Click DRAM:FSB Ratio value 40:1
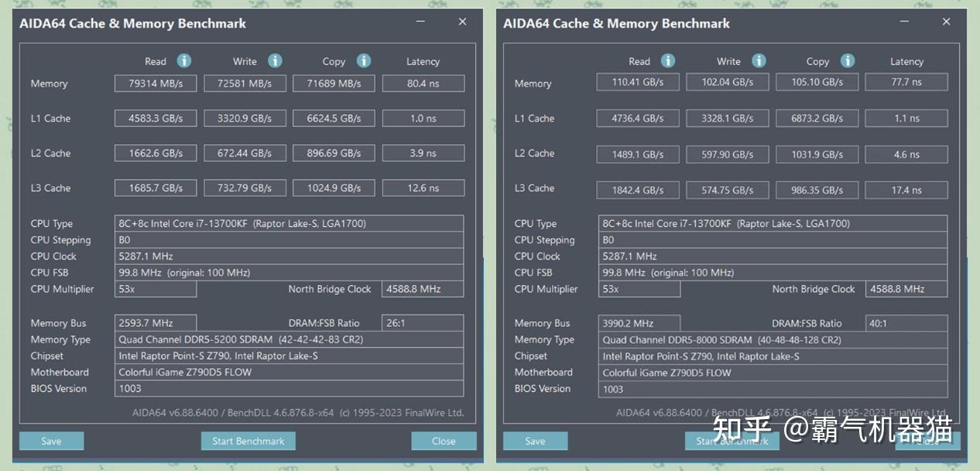 click(x=906, y=323)
